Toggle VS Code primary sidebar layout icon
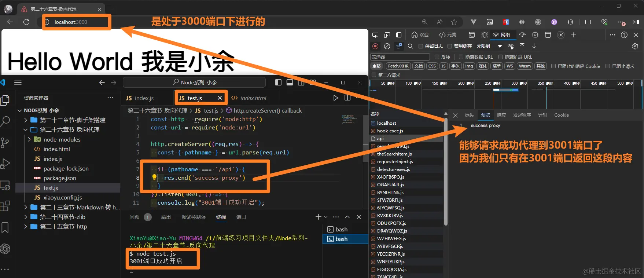This screenshot has height=278, width=644. pyautogui.click(x=278, y=83)
